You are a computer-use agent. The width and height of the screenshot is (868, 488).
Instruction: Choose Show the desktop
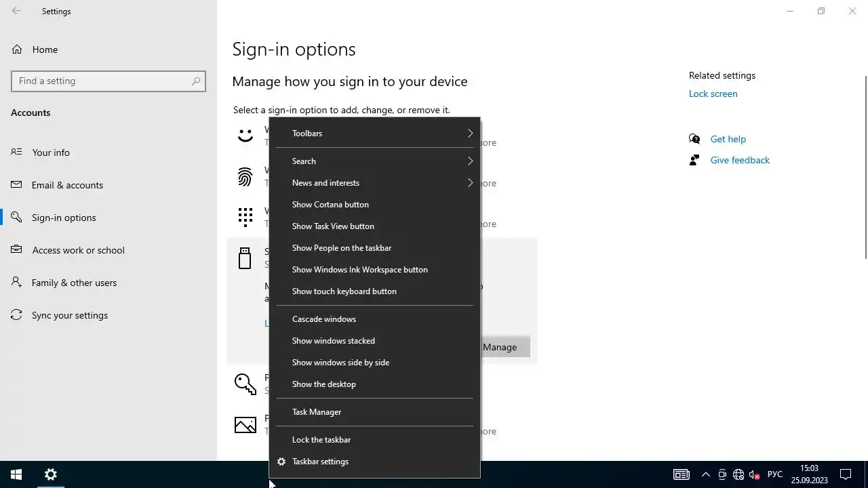pos(374,384)
